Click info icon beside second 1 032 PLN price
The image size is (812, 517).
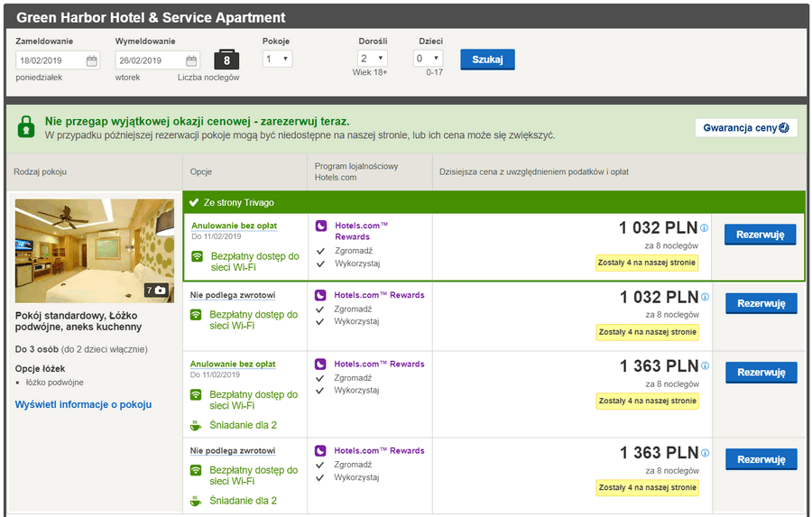tap(705, 297)
